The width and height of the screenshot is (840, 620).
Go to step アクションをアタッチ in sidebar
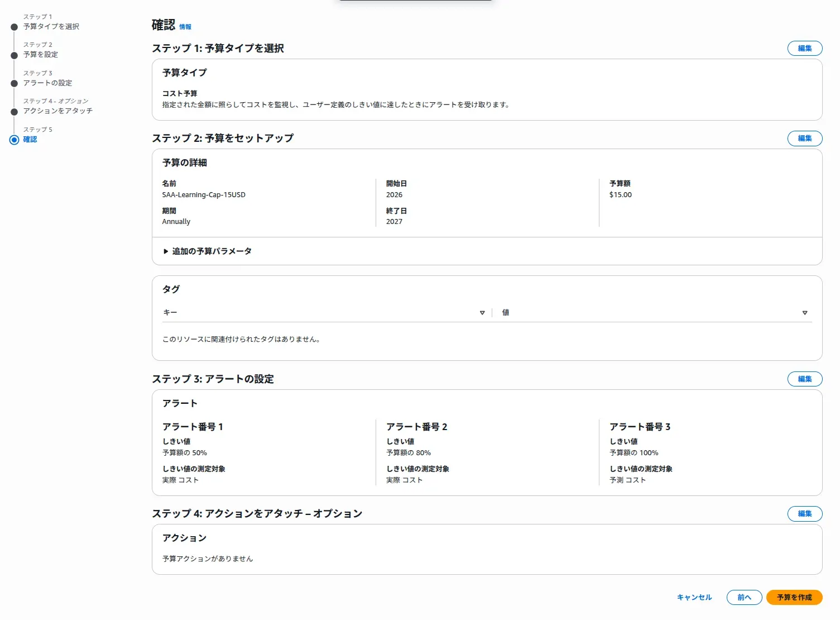(58, 111)
